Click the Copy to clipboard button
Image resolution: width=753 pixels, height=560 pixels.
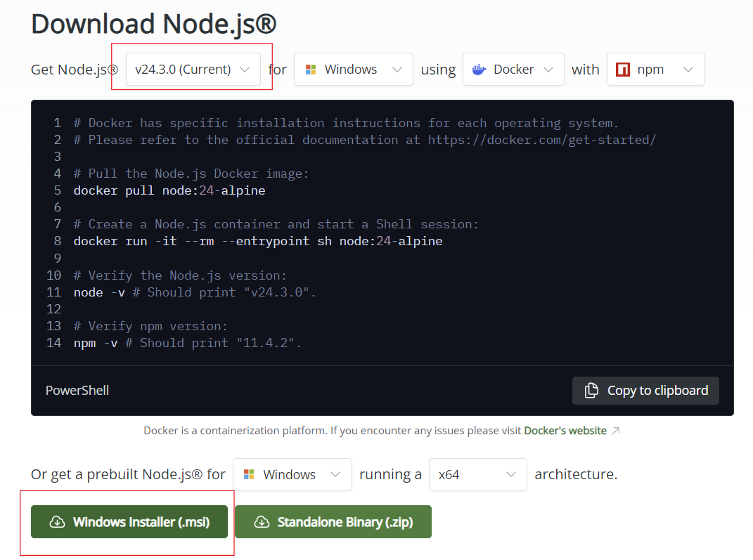click(x=645, y=391)
